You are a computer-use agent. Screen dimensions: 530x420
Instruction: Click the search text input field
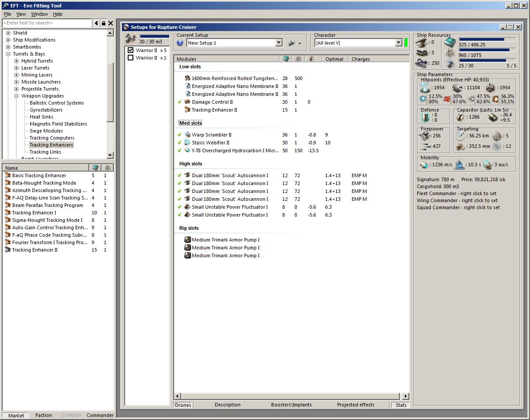coord(47,23)
